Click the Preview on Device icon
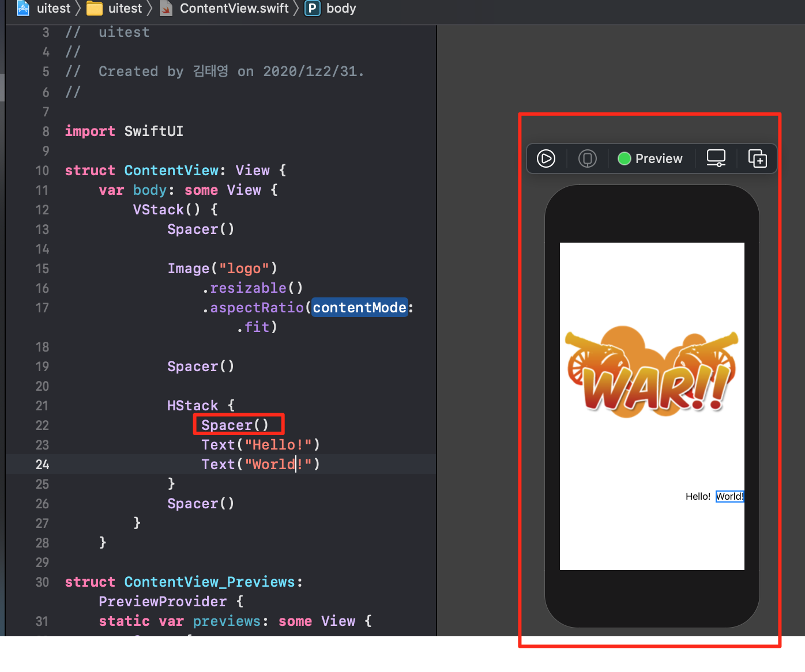Viewport: 805px width, 672px height. point(587,158)
